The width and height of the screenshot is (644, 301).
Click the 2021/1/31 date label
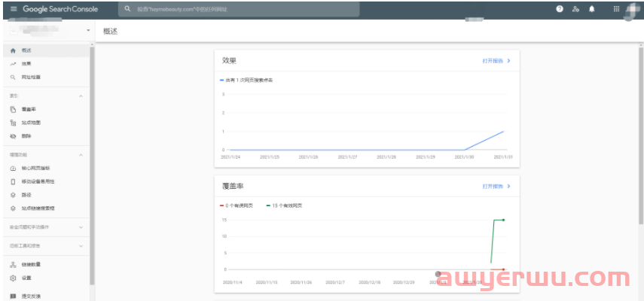click(x=503, y=157)
